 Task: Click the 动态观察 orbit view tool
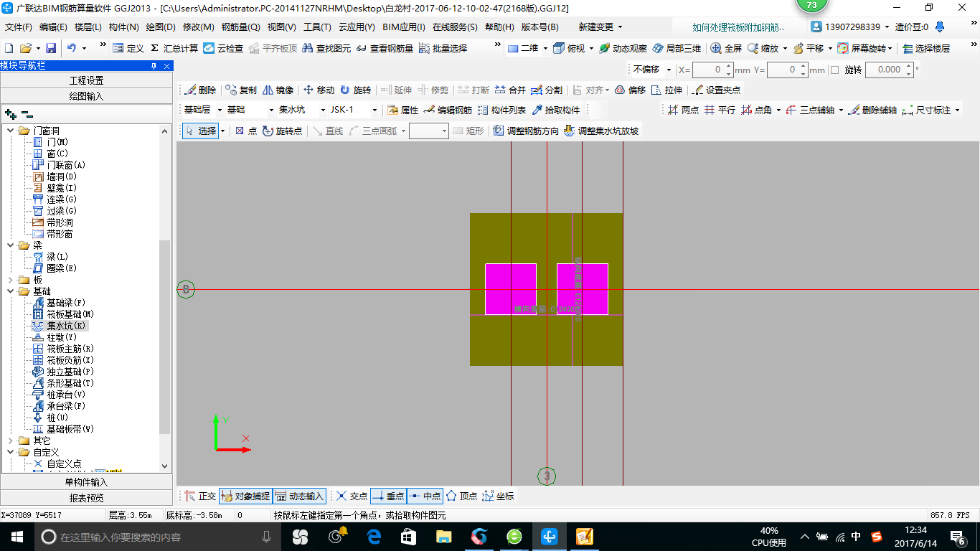point(623,48)
